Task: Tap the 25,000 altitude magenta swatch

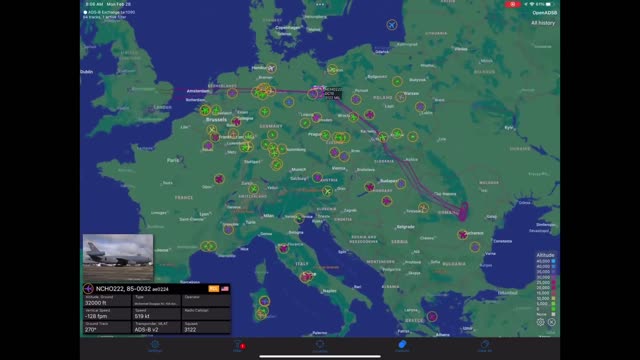Action: 553,282
